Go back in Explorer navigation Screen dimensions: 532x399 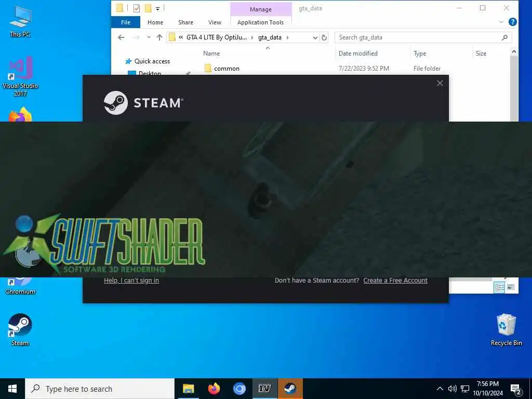[121, 37]
